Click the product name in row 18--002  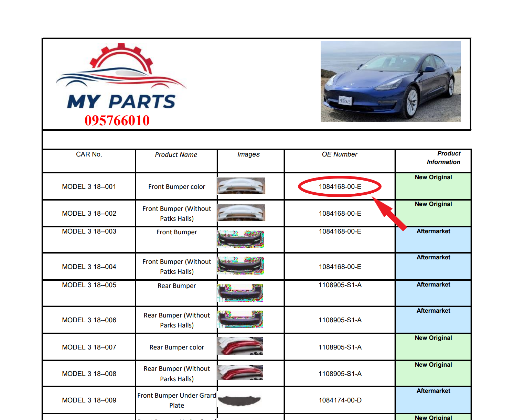coord(177,214)
